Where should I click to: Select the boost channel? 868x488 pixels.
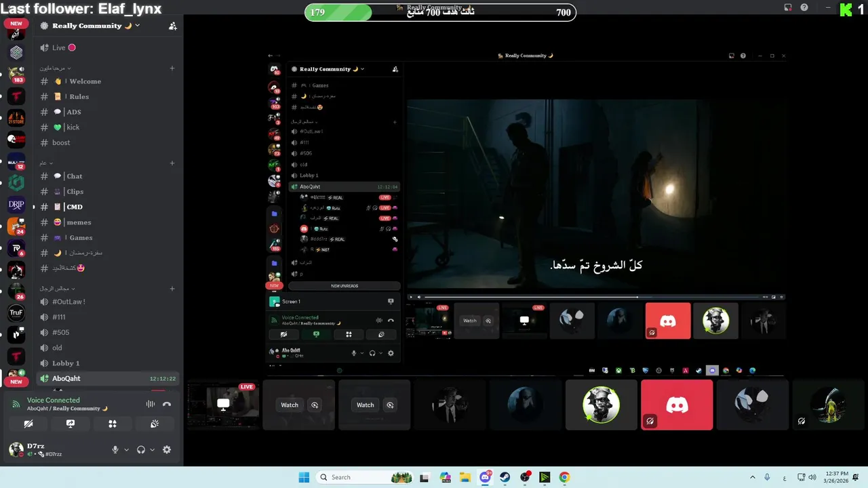[x=108, y=143]
